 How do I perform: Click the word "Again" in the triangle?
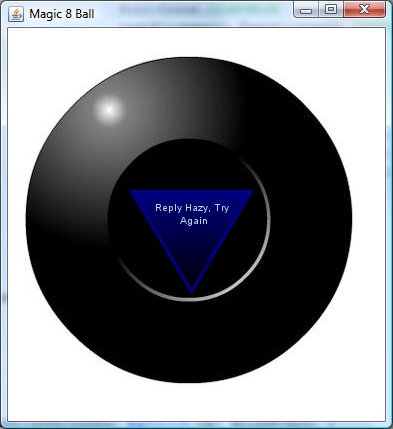pyautogui.click(x=194, y=221)
